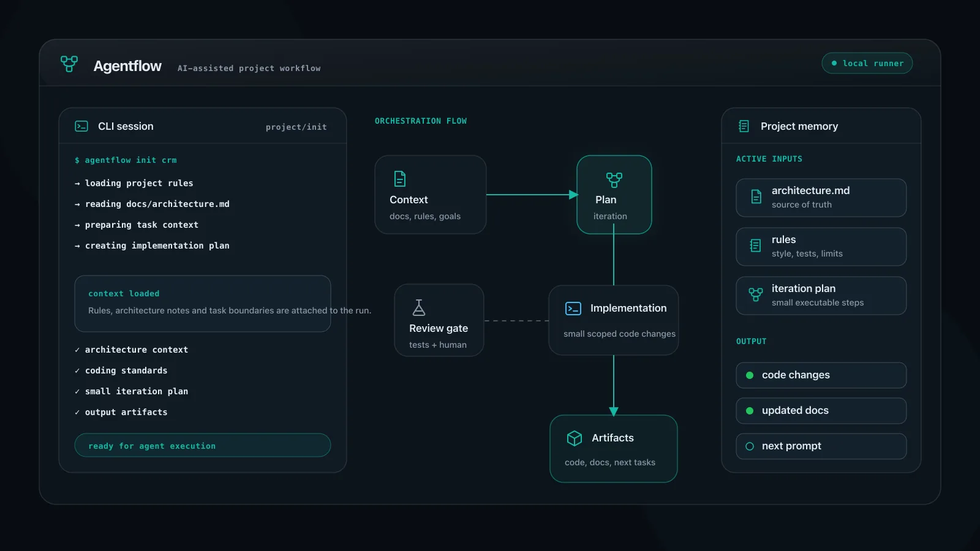
Task: Click the 'loading project rules' log line
Action: click(134, 183)
